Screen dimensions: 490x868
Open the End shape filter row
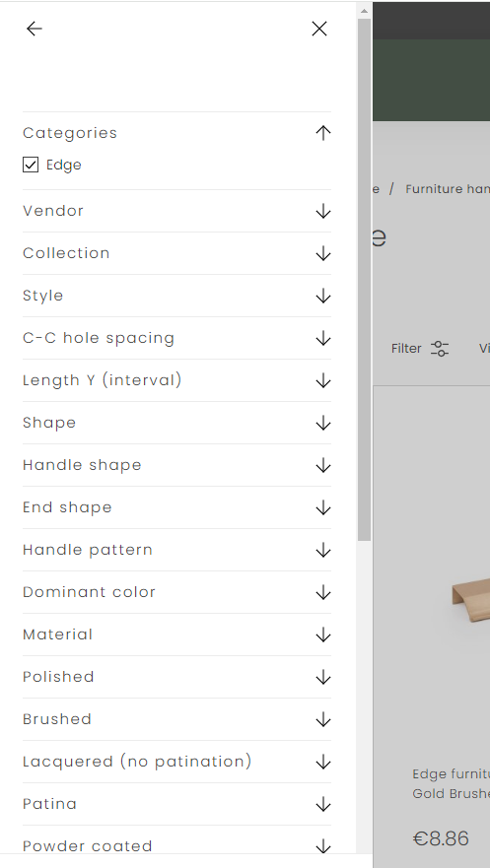pyautogui.click(x=176, y=507)
